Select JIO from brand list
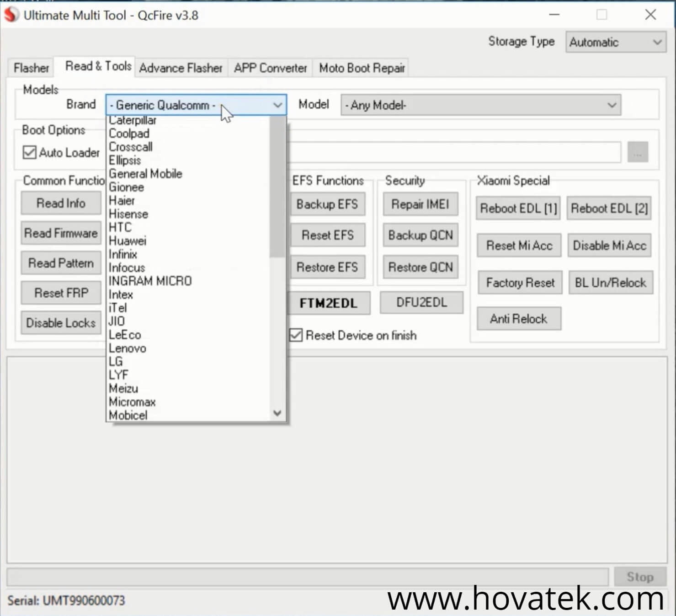Screen dimensions: 676x616 tap(188, 321)
